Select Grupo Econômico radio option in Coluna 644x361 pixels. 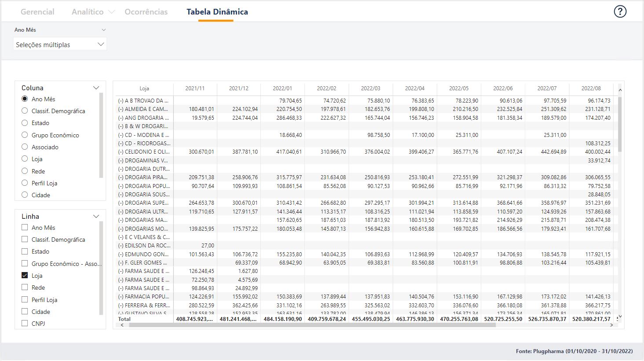tap(25, 135)
